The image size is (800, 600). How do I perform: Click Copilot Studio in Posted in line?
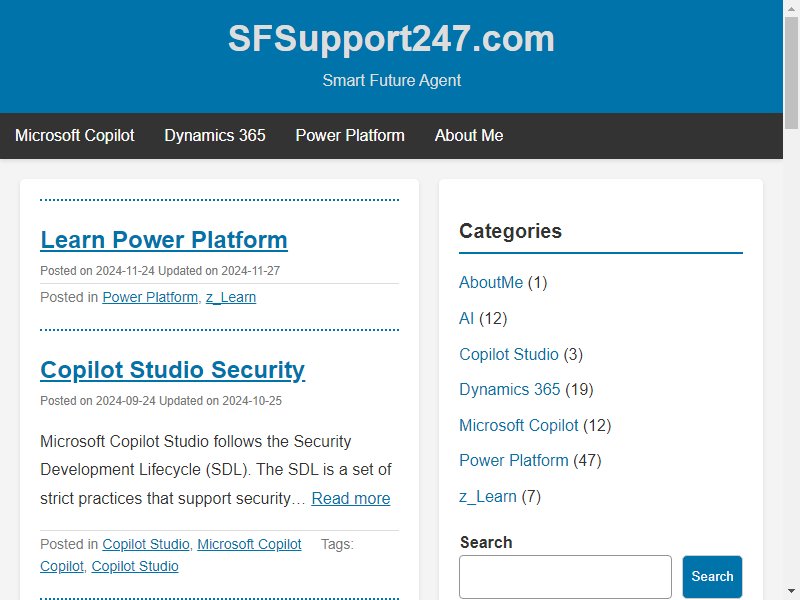pos(145,544)
